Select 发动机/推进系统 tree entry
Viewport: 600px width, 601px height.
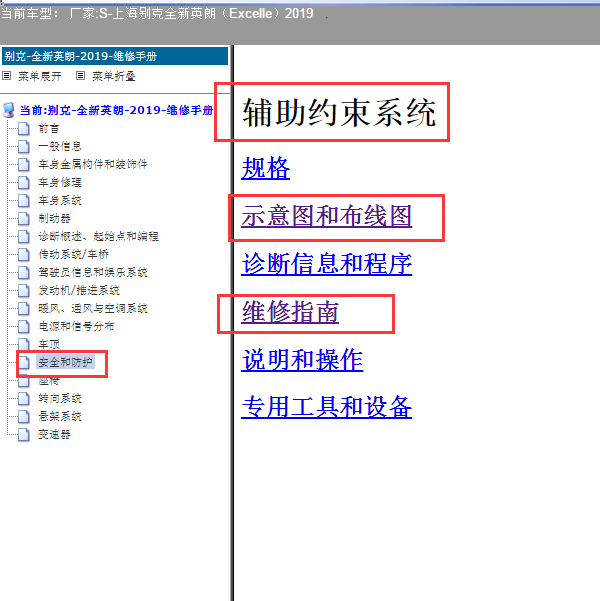79,291
